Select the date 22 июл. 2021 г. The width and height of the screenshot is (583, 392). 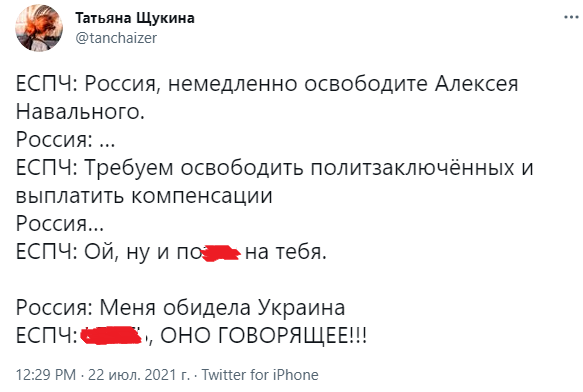point(138,375)
